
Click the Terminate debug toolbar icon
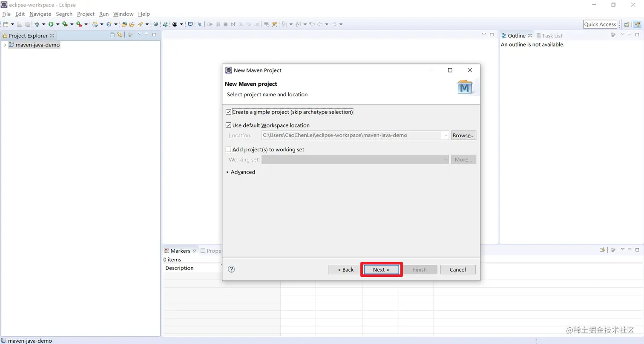[x=225, y=24]
